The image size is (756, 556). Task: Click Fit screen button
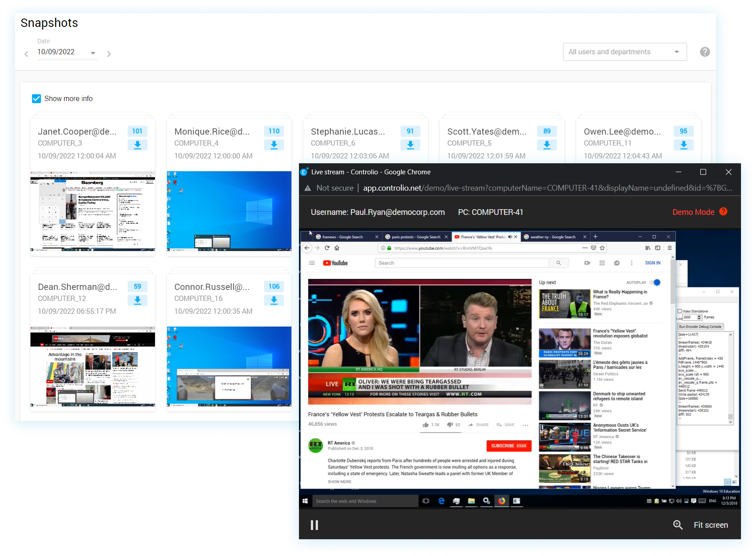click(x=711, y=525)
